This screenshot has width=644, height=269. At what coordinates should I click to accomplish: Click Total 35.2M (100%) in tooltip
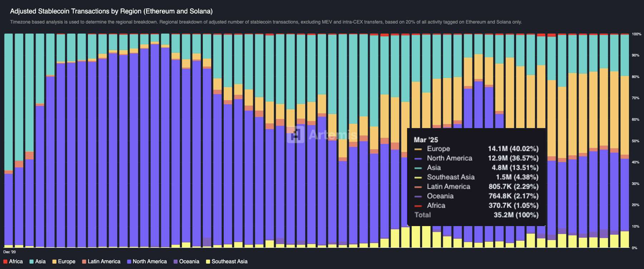[476, 215]
